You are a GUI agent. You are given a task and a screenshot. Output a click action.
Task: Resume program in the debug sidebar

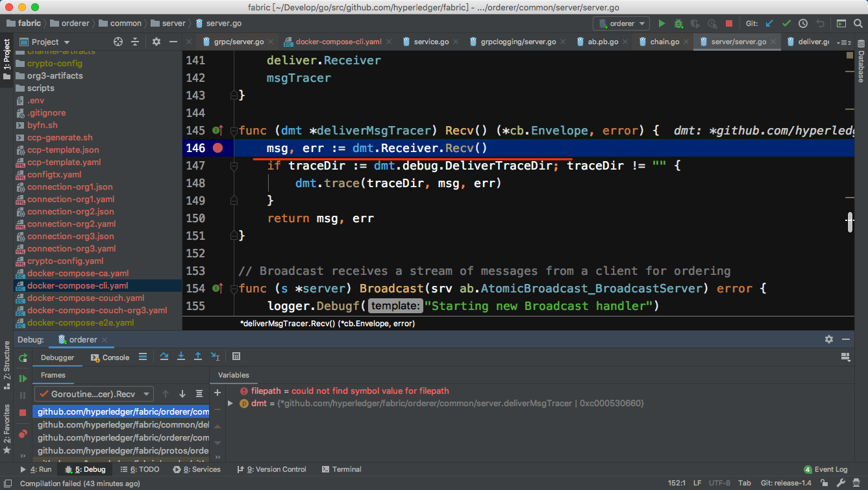23,378
